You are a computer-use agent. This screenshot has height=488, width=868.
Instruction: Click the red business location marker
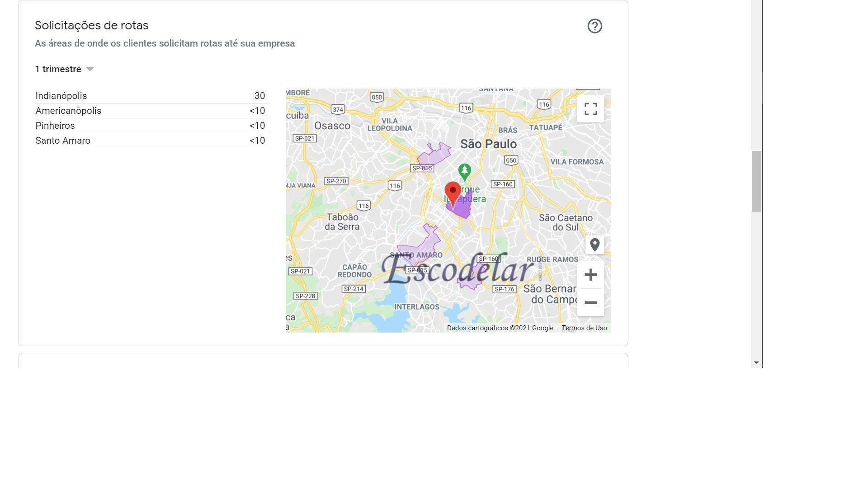[453, 195]
